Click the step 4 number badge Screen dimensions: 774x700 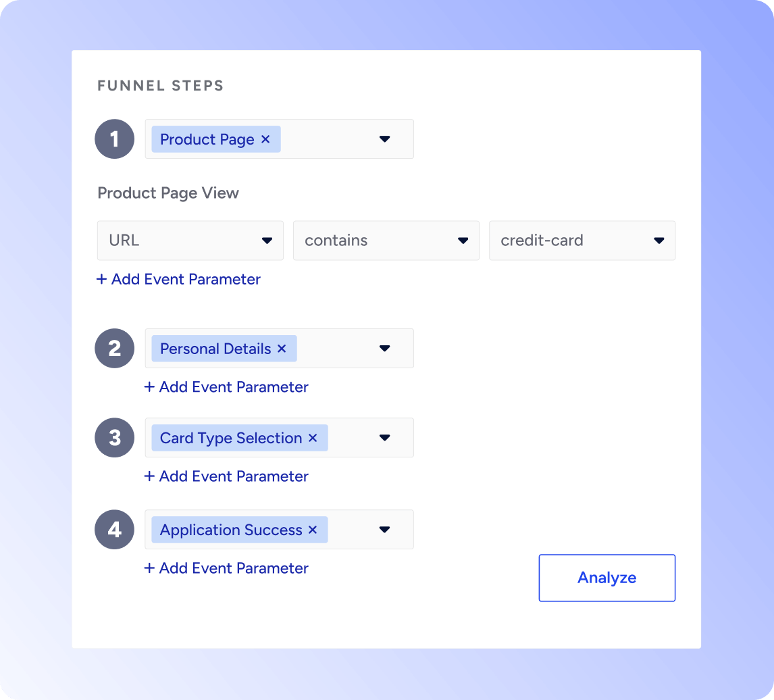coord(115,530)
